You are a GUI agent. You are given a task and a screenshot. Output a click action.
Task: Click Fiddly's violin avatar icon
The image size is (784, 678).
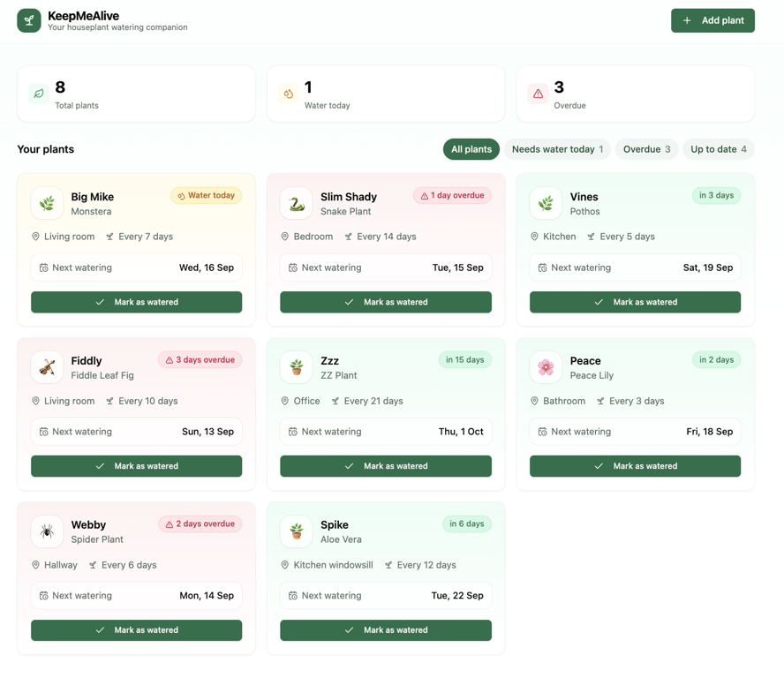click(47, 367)
